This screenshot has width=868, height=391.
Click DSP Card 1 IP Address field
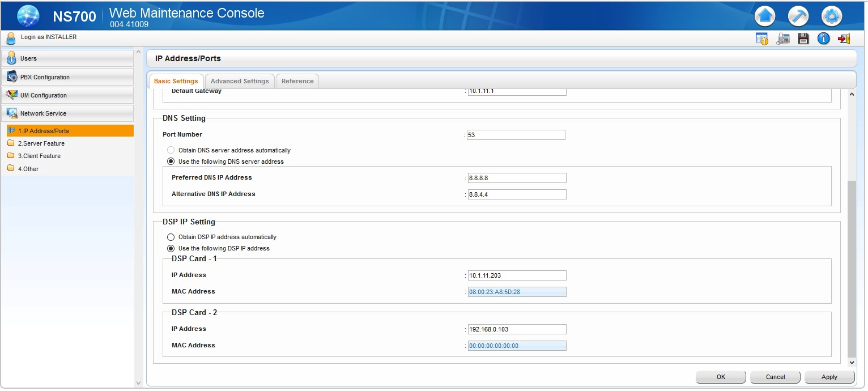pyautogui.click(x=517, y=275)
